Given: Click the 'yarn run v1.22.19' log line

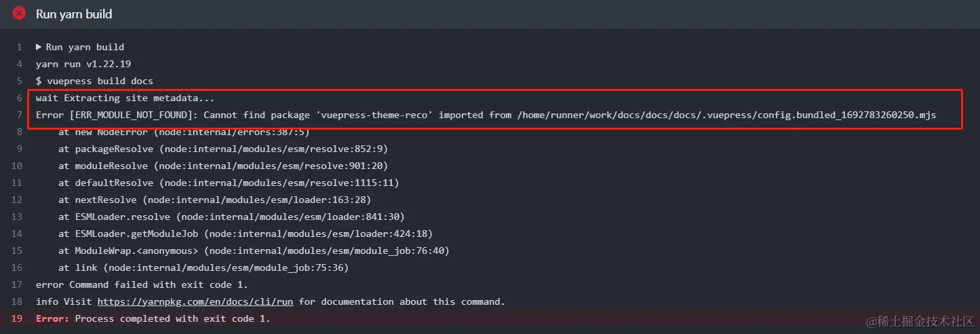Looking at the screenshot, I should point(83,64).
